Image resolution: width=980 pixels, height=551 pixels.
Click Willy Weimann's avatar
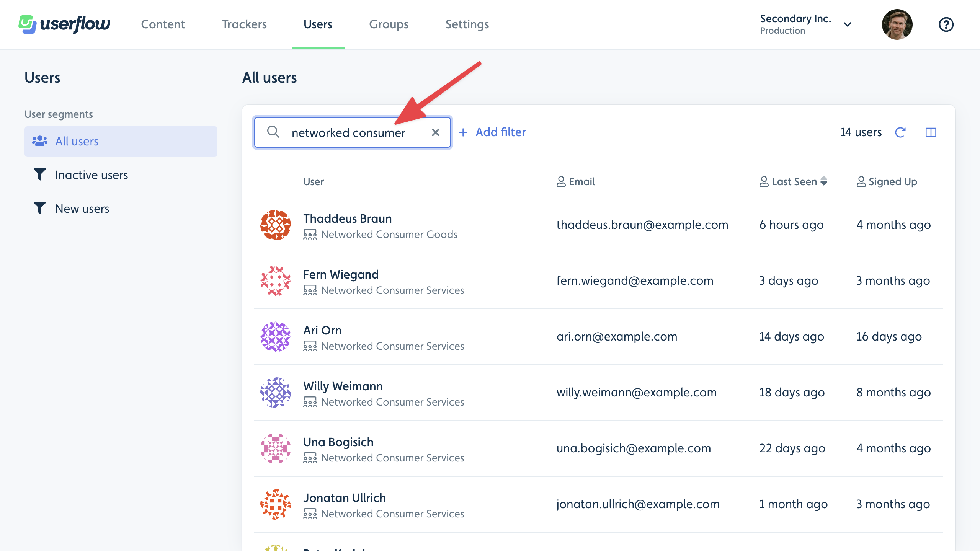point(276,393)
